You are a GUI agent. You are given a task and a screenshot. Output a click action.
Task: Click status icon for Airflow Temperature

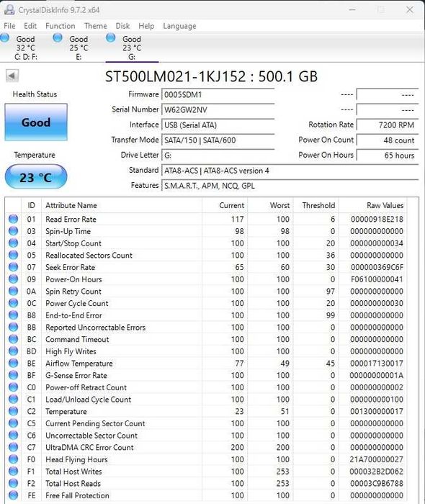point(13,363)
